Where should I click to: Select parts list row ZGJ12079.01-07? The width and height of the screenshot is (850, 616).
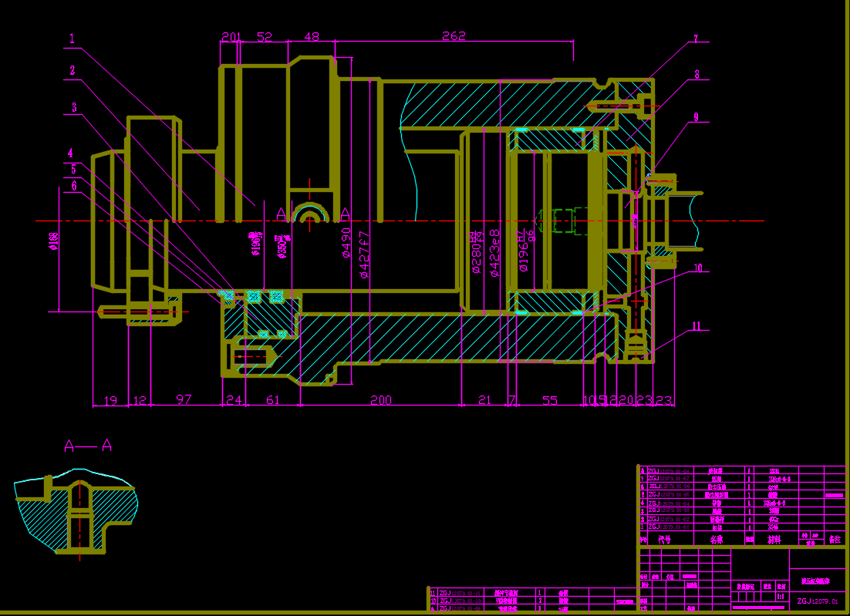point(740,479)
